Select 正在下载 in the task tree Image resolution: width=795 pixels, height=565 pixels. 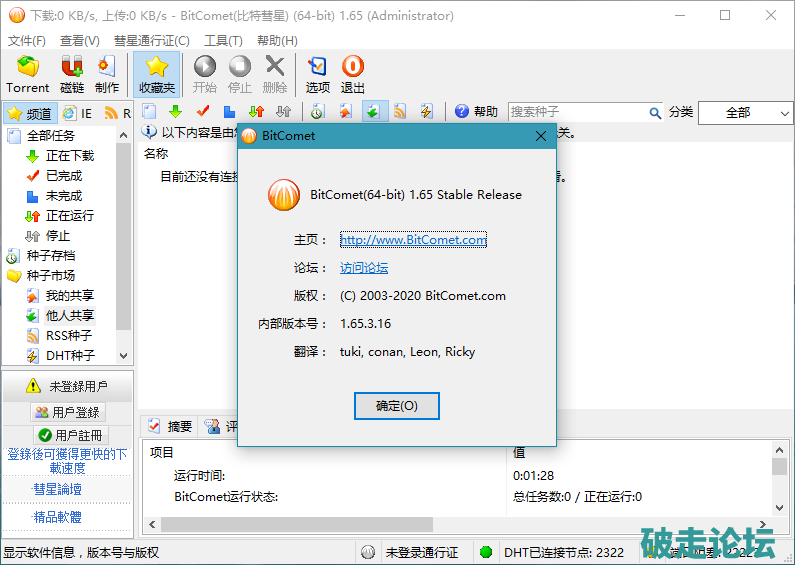point(69,156)
